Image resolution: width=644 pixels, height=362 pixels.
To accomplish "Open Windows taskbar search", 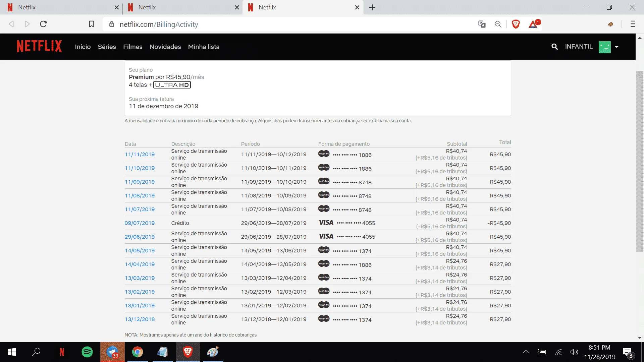I will click(x=36, y=352).
